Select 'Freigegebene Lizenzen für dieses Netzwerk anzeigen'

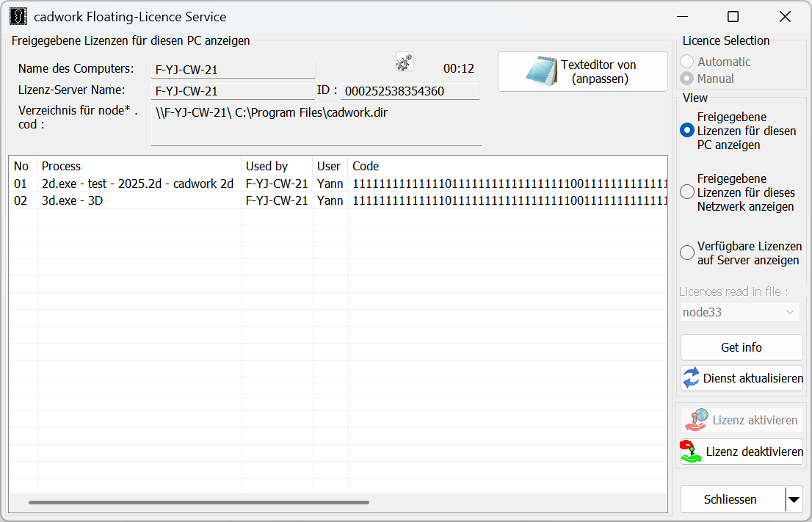point(686,191)
